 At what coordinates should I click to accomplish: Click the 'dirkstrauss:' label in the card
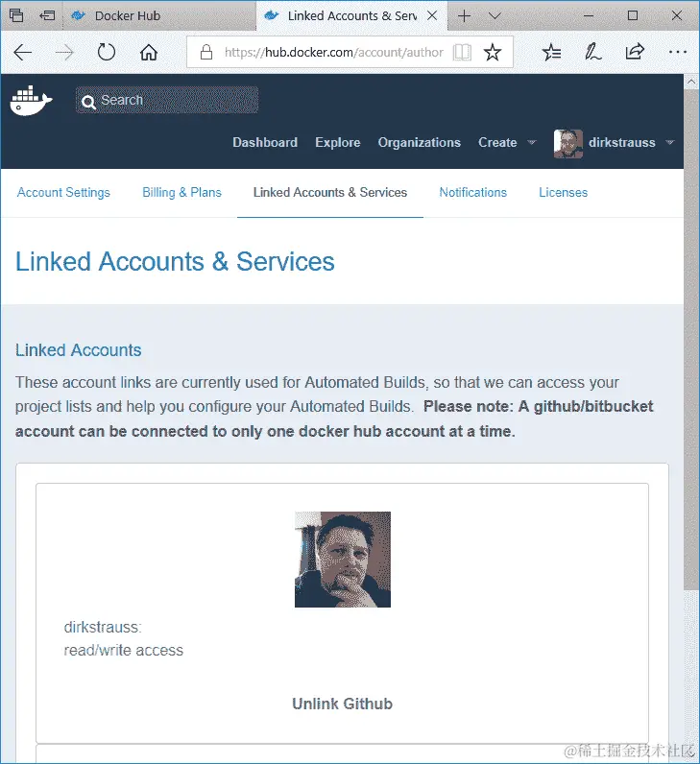[x=103, y=627]
